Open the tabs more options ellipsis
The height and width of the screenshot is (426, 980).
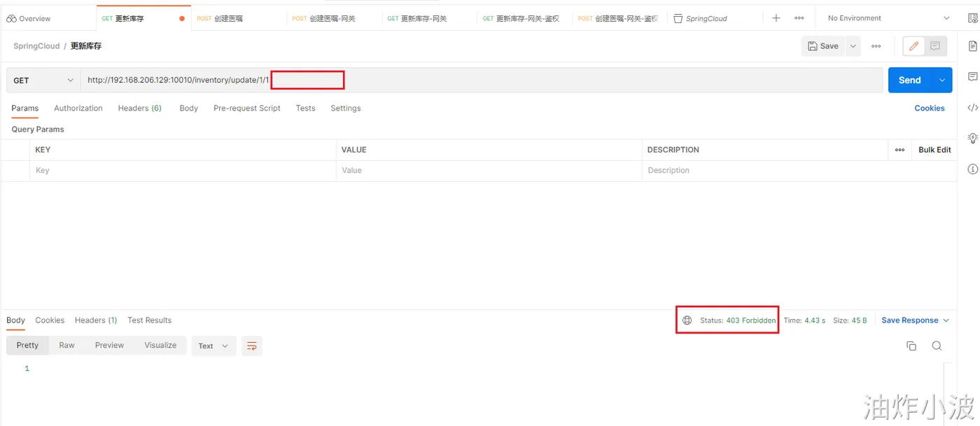coord(799,18)
